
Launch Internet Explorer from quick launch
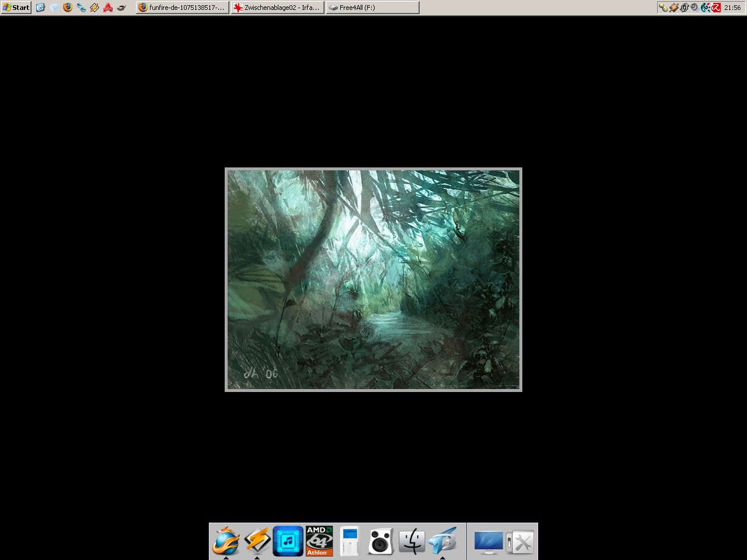40,8
